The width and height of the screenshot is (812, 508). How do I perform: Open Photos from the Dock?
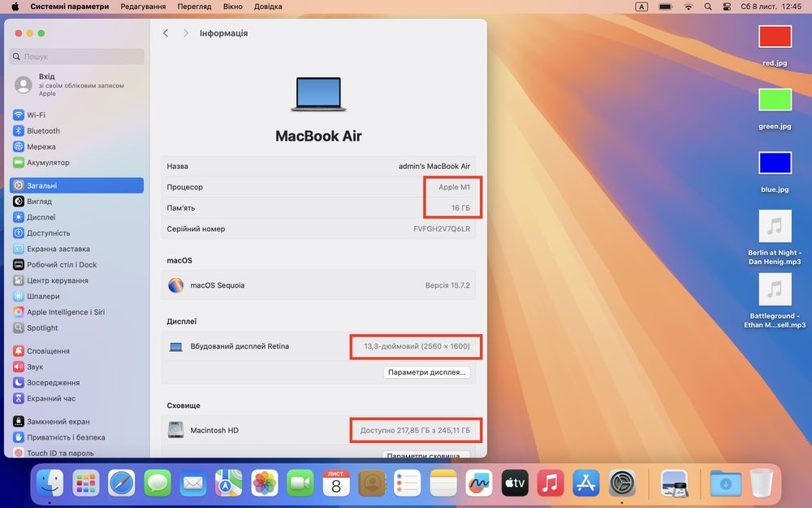(265, 483)
